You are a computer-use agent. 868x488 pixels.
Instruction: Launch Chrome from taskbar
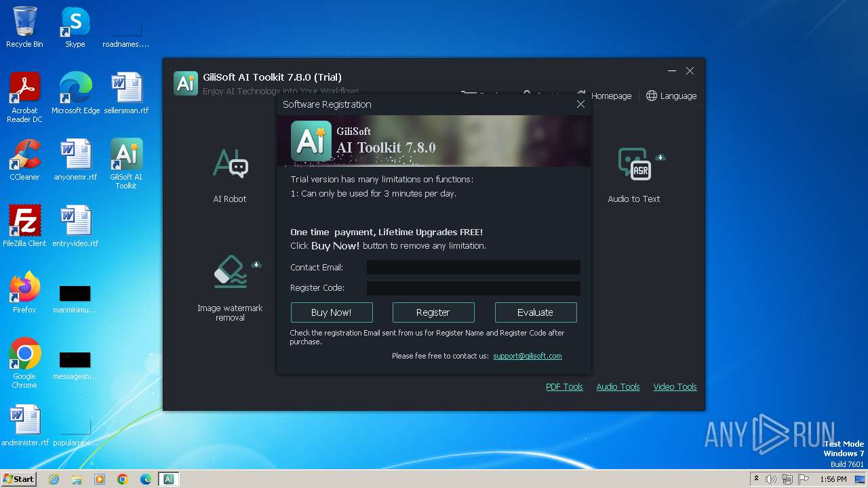pyautogui.click(x=123, y=479)
